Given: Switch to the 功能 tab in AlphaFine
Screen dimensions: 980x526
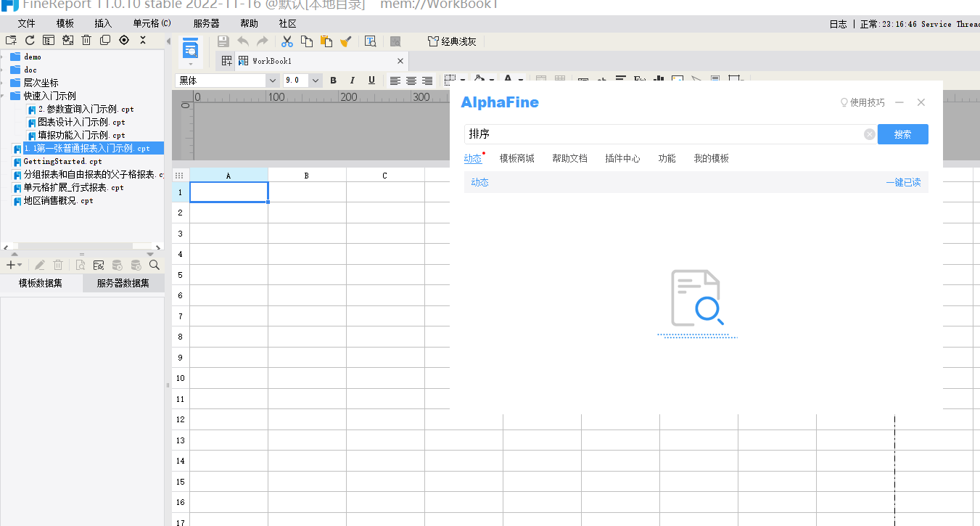Looking at the screenshot, I should (x=667, y=158).
